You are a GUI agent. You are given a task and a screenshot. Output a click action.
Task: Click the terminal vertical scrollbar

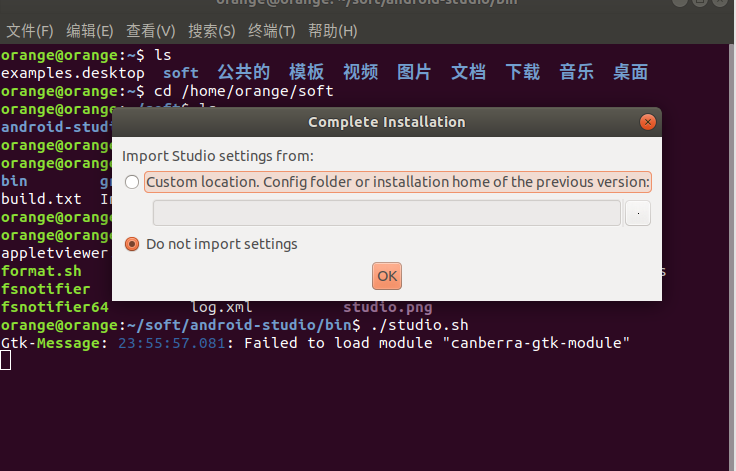731,257
